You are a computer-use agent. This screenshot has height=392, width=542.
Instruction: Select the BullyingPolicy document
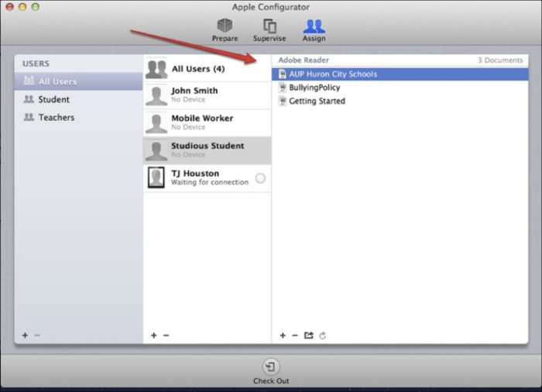pyautogui.click(x=400, y=88)
